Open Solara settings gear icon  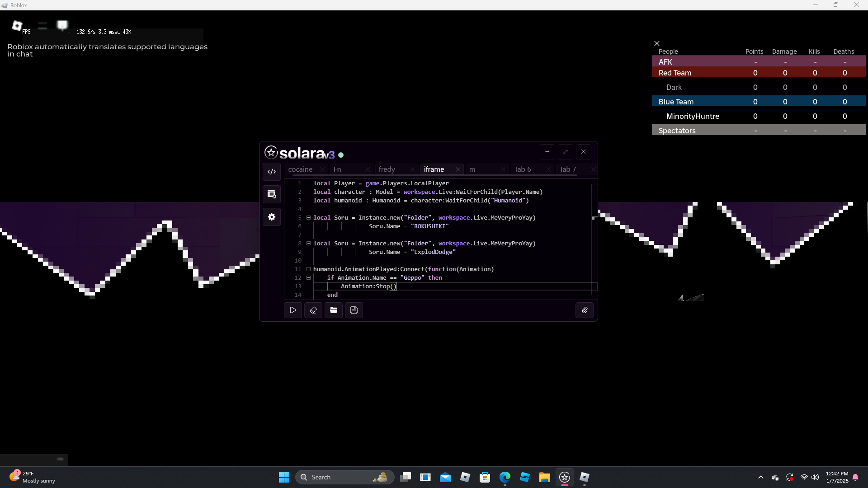point(272,217)
